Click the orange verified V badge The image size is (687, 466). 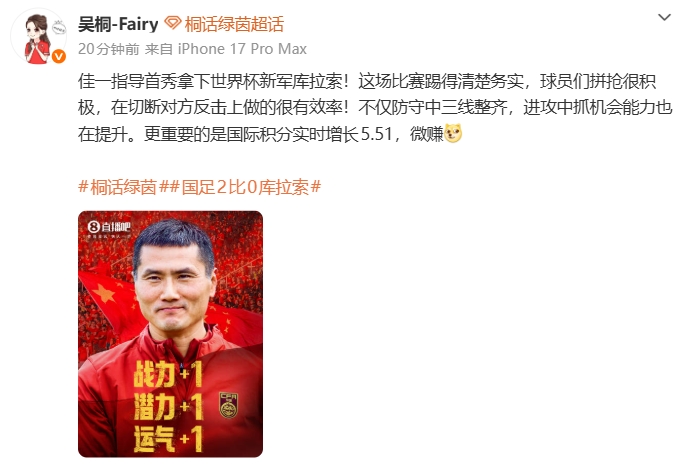coord(59,56)
